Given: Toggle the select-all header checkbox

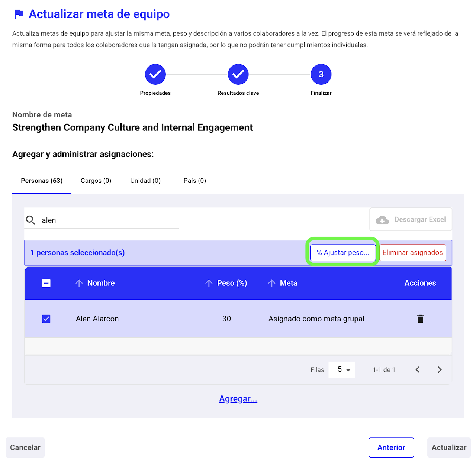Looking at the screenshot, I should pos(46,283).
